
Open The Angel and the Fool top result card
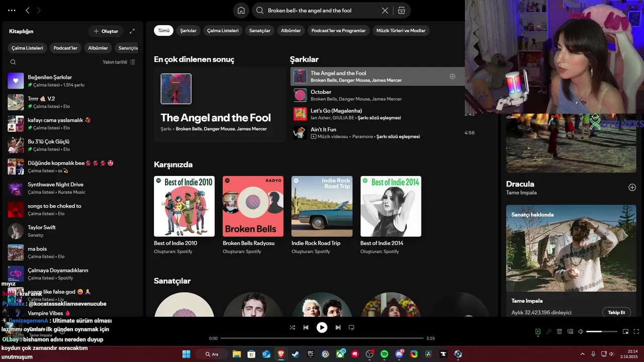(220, 105)
